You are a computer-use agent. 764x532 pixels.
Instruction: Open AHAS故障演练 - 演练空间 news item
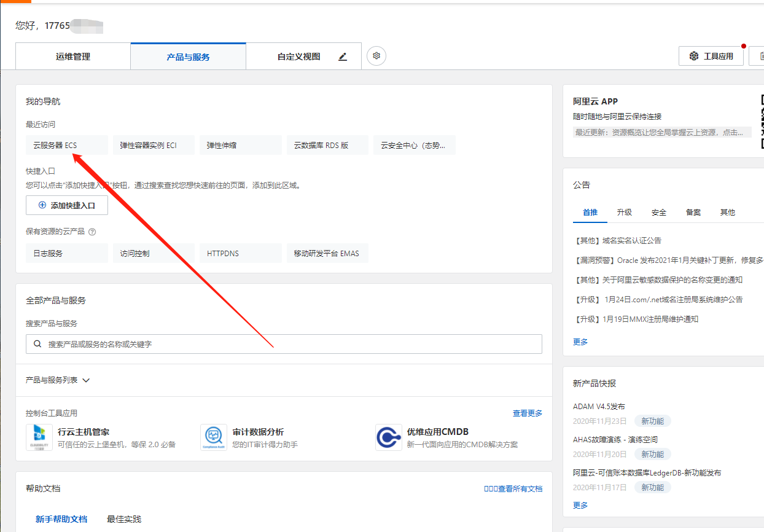point(615,440)
